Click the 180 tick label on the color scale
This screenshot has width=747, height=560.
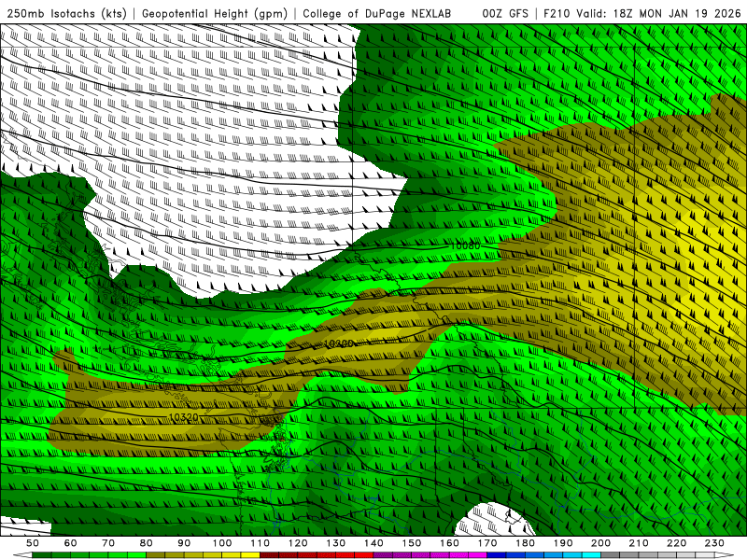(525, 543)
